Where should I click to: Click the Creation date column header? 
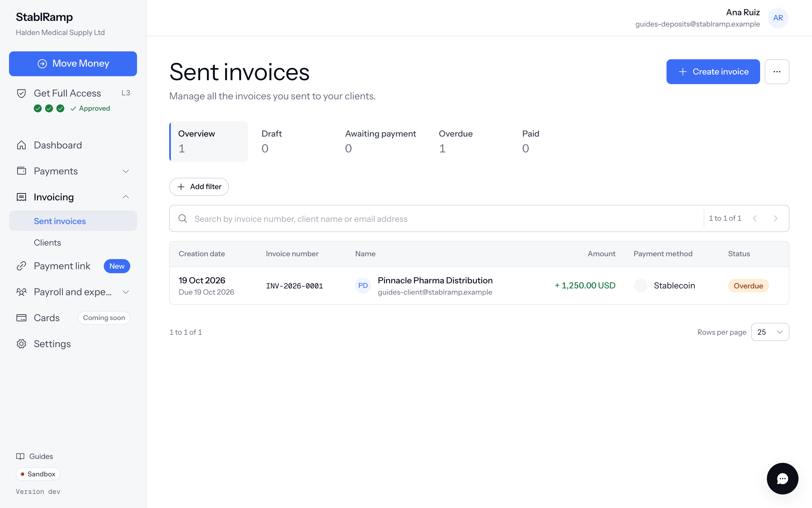pos(202,254)
